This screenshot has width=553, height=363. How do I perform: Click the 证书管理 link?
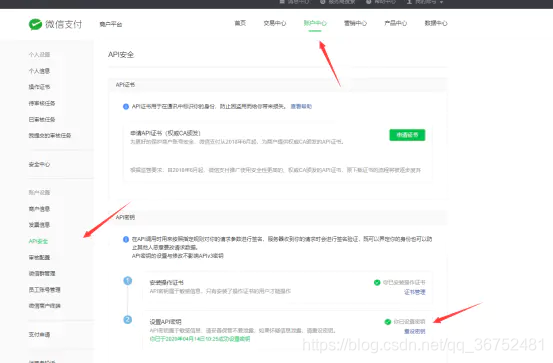(414, 292)
